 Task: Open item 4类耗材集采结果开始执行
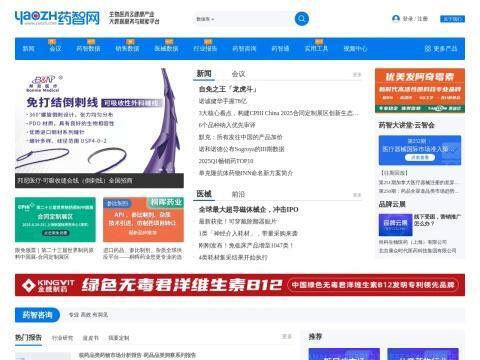pyautogui.click(x=233, y=257)
